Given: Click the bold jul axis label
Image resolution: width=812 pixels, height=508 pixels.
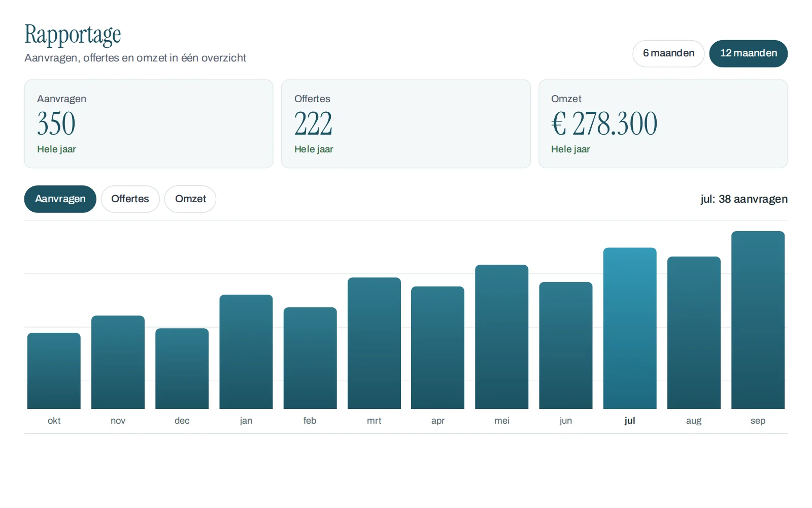Looking at the screenshot, I should [x=630, y=421].
